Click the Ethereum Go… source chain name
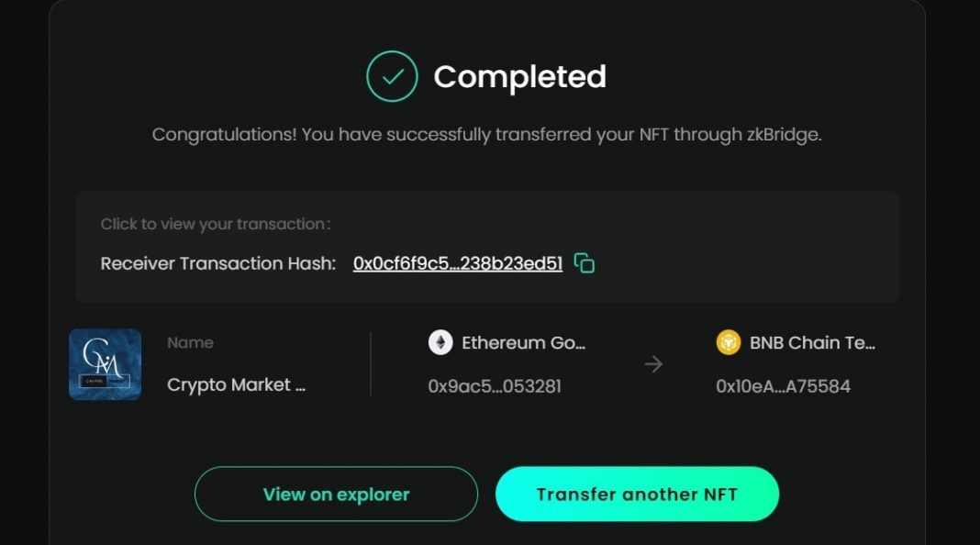Image resolution: width=980 pixels, height=545 pixels. click(523, 343)
